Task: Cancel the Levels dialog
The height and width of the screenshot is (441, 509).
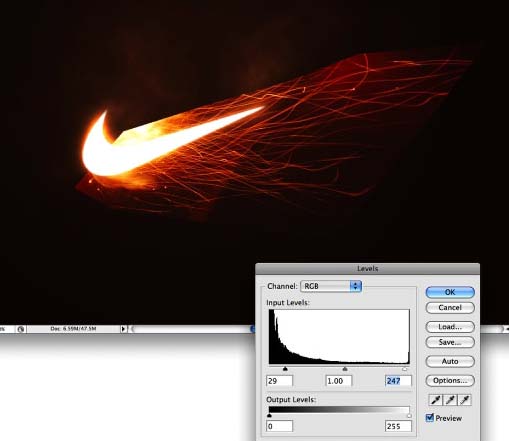Action: [x=450, y=308]
